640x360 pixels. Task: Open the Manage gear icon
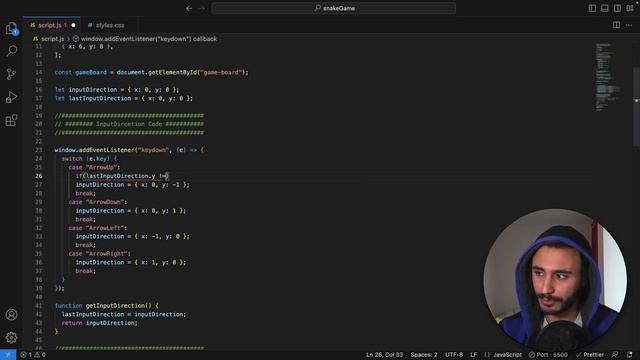11,337
